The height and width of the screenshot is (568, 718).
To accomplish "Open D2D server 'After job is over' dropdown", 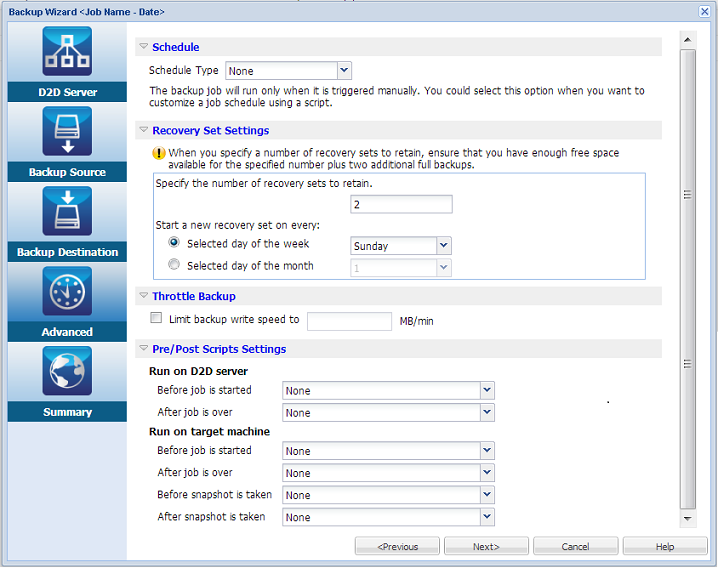I will click(x=487, y=412).
